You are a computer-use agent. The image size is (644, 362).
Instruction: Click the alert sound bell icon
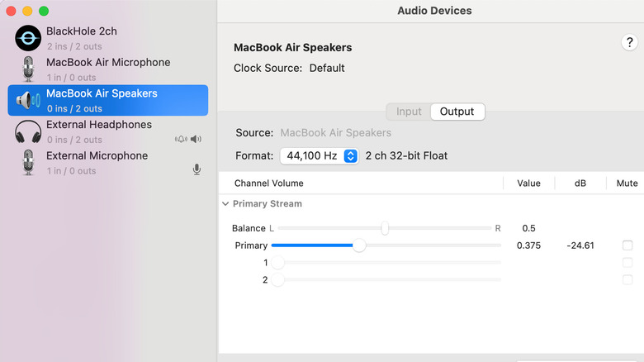181,140
